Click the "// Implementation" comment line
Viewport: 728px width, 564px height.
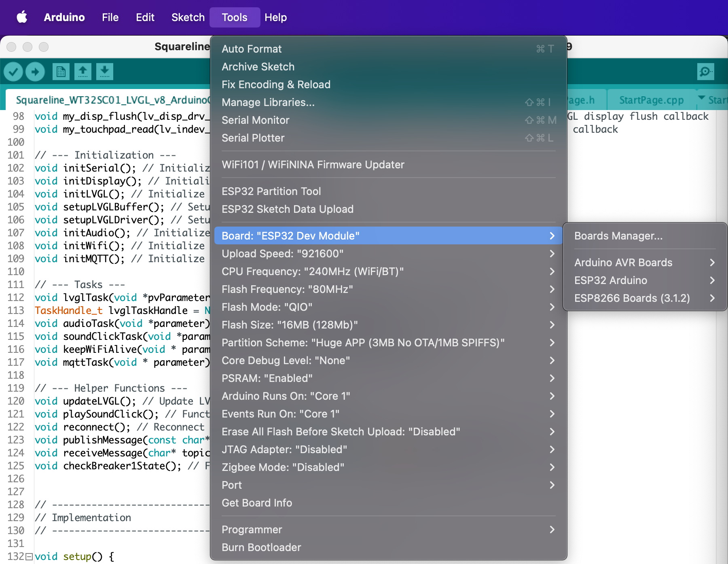[83, 517]
